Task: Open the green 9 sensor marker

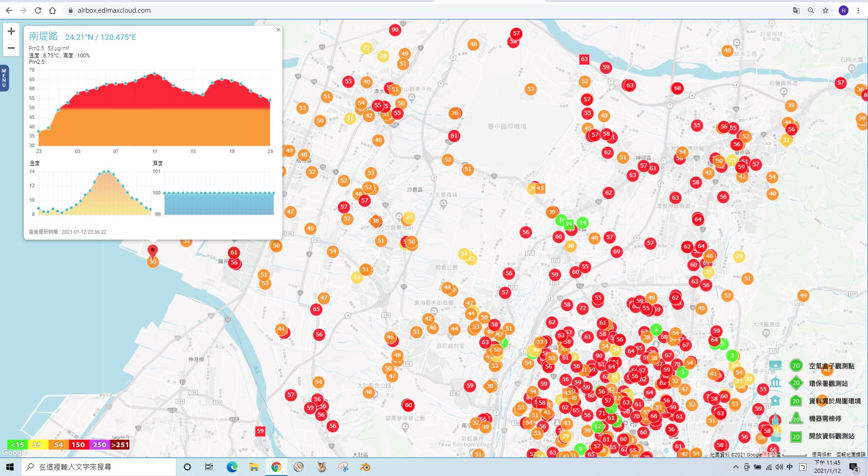Action: (580, 449)
